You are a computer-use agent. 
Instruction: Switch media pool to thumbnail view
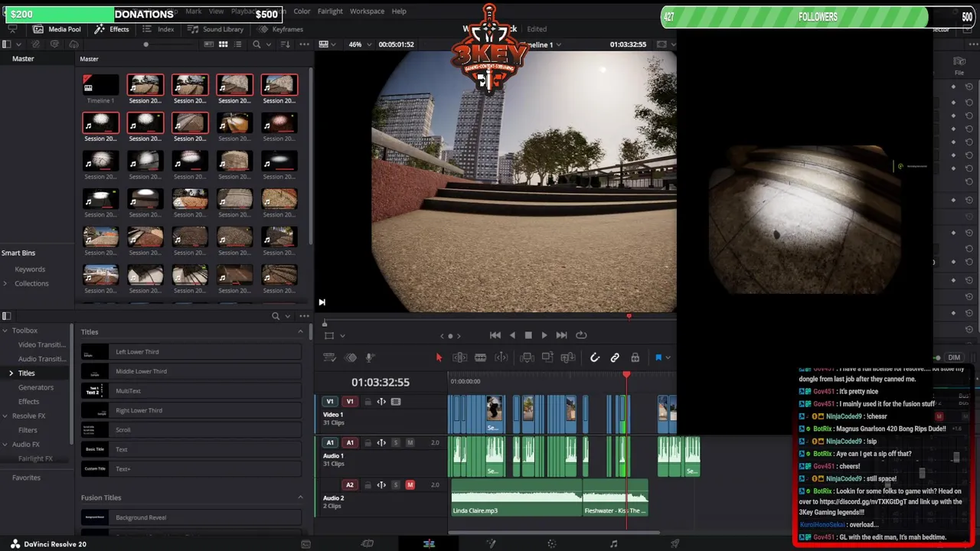click(223, 44)
